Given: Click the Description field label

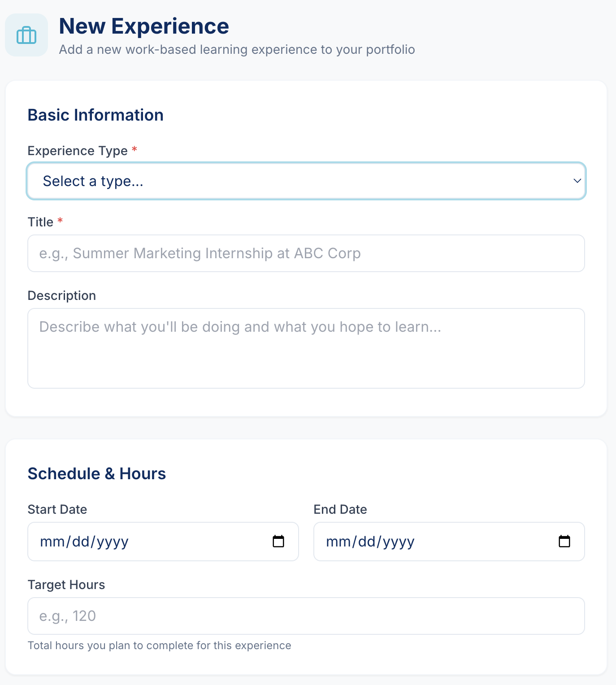Looking at the screenshot, I should click(61, 295).
